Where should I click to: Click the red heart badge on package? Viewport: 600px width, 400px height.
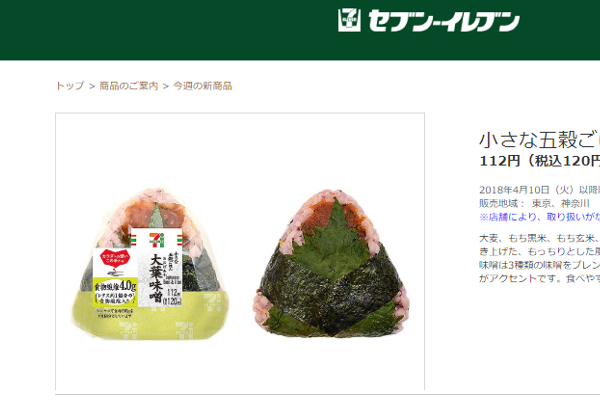(115, 258)
